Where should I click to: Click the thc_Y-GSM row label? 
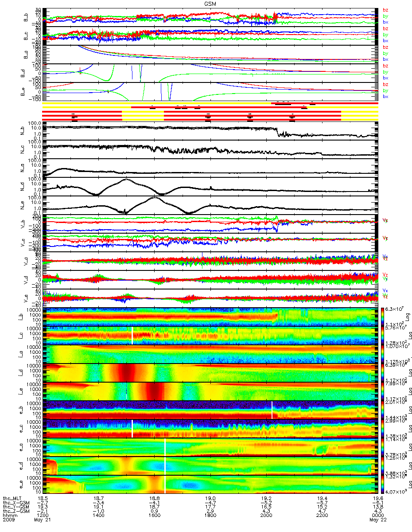[x=16, y=507]
